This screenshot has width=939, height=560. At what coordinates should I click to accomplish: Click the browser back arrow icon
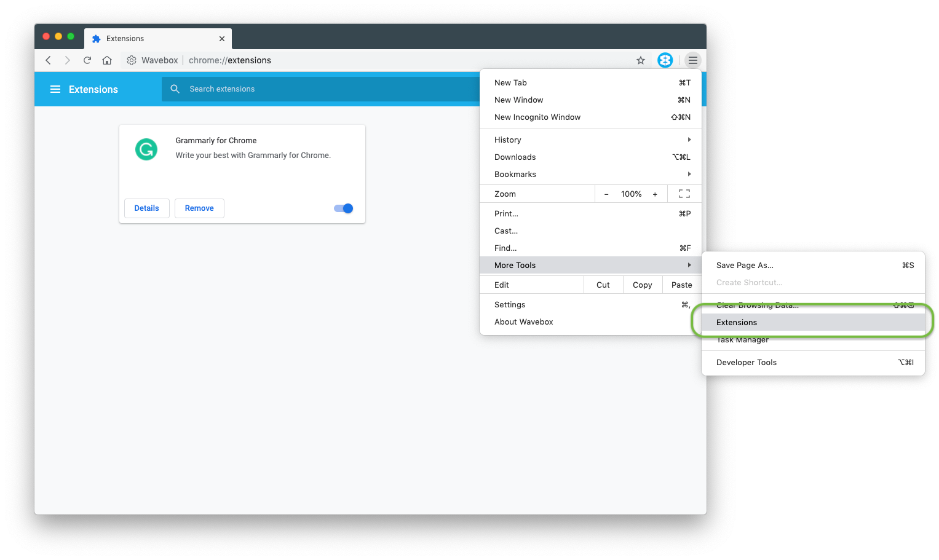tap(48, 60)
